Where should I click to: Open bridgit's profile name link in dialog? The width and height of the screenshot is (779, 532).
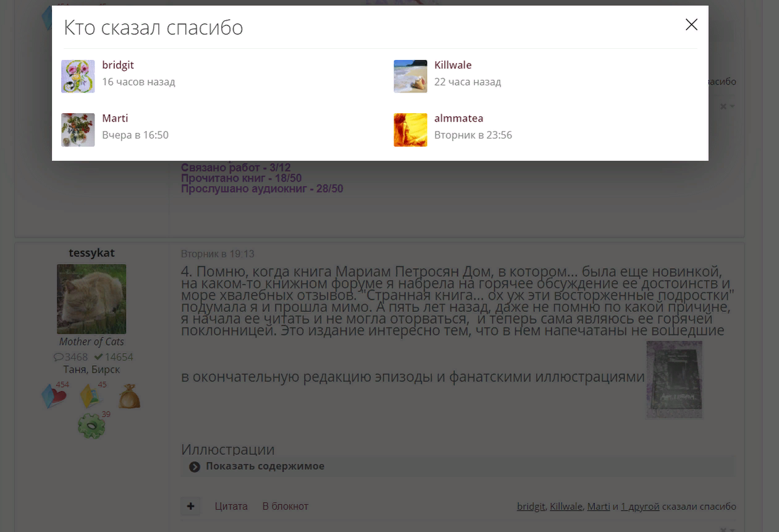pyautogui.click(x=118, y=65)
